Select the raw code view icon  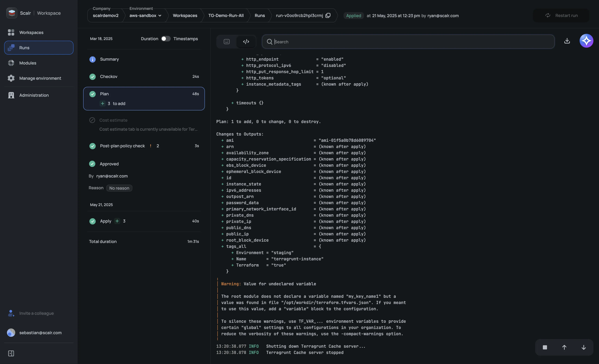[246, 41]
